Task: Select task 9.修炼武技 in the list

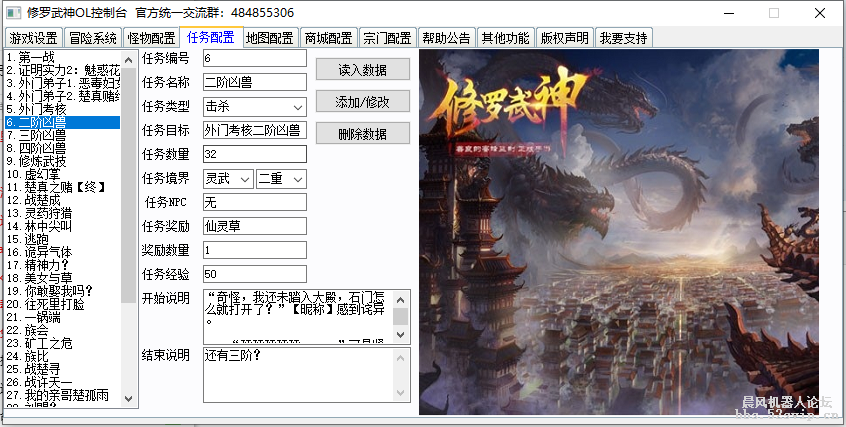Action: pyautogui.click(x=63, y=161)
